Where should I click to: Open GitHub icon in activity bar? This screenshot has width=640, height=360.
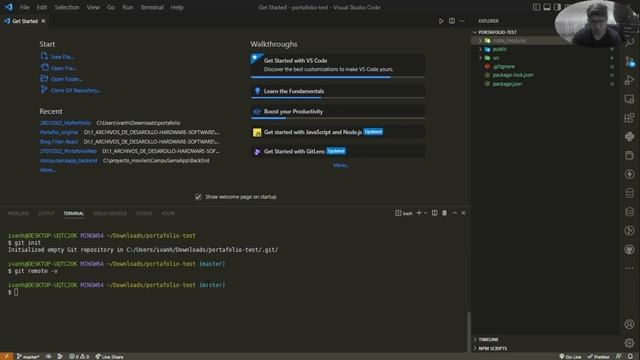coord(629,249)
